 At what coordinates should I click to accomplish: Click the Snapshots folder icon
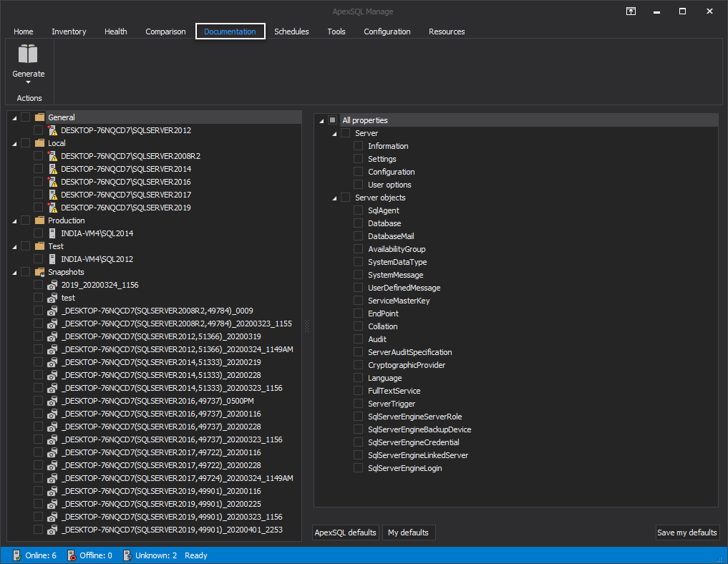click(40, 272)
